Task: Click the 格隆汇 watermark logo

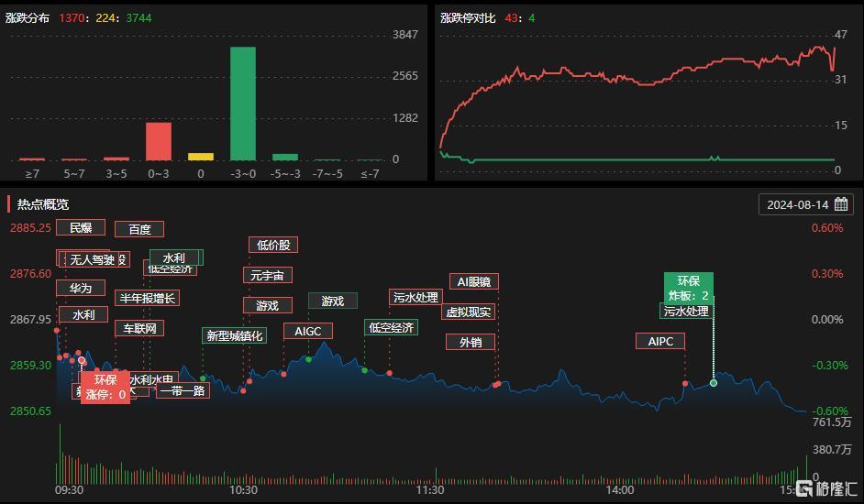Action: 826,488
